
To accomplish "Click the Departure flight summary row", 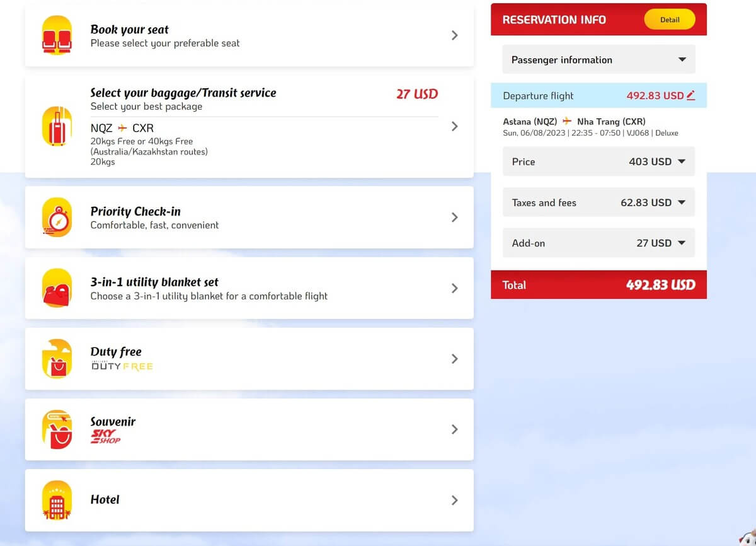I will pos(598,95).
